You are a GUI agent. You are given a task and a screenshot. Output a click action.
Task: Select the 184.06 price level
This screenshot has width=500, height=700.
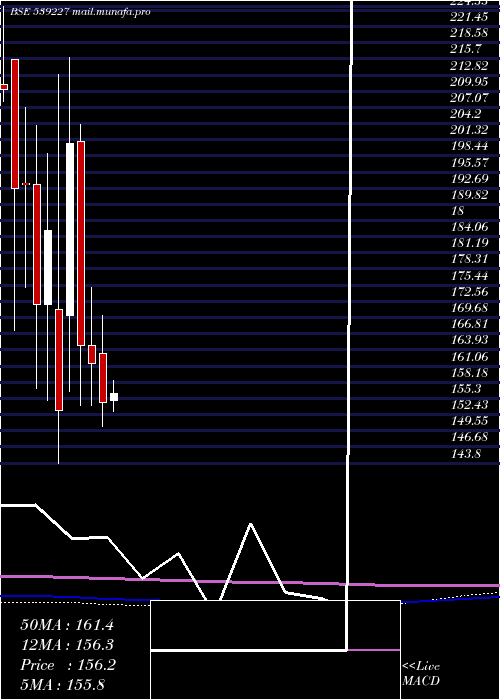(469, 227)
